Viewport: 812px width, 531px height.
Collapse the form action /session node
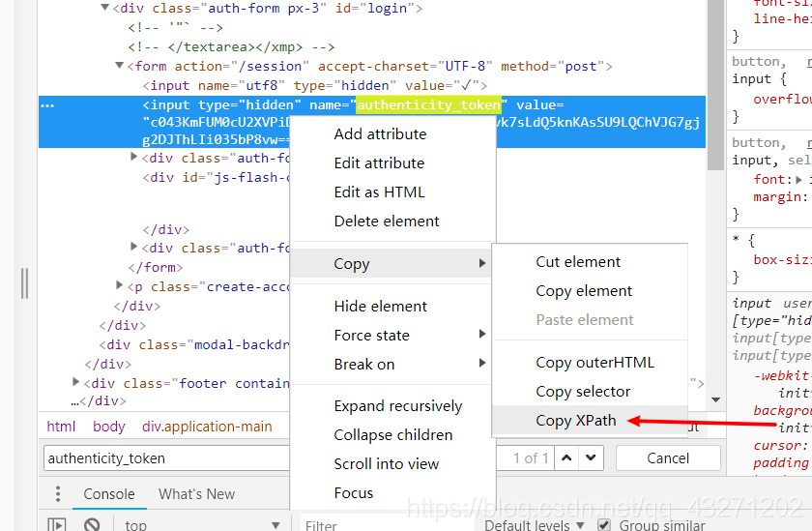pyautogui.click(x=120, y=65)
